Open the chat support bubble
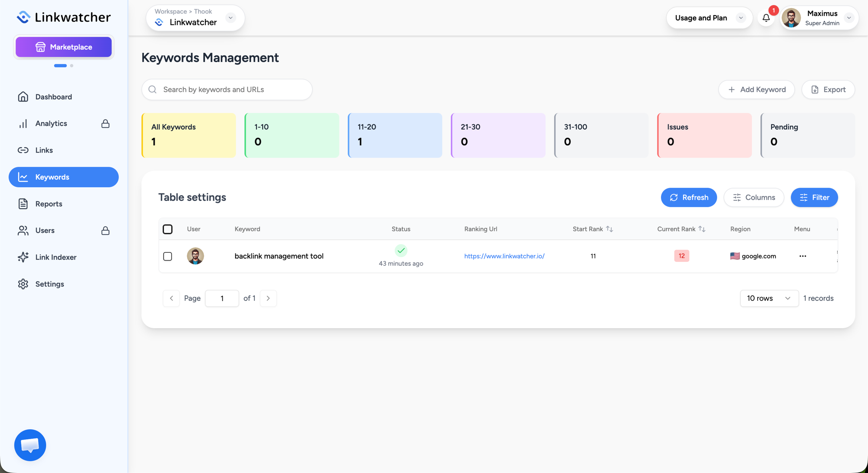This screenshot has width=868, height=473. pos(30,445)
